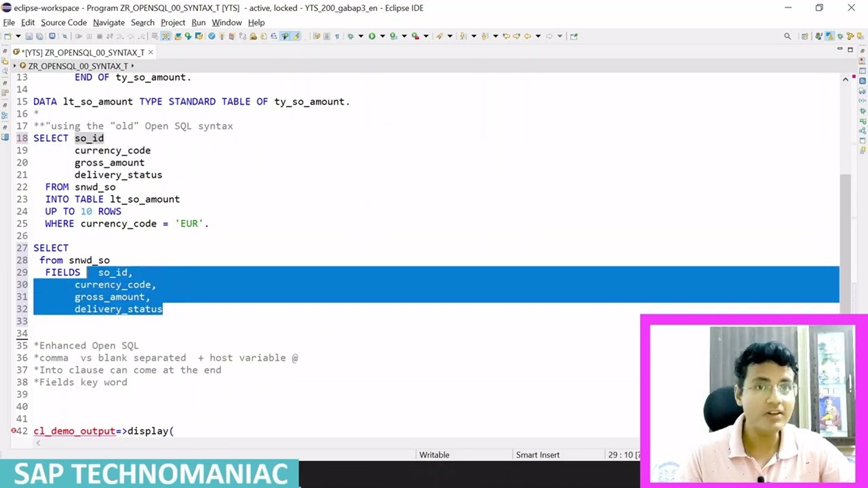868x488 pixels.
Task: Open the Project menu
Action: pos(173,22)
